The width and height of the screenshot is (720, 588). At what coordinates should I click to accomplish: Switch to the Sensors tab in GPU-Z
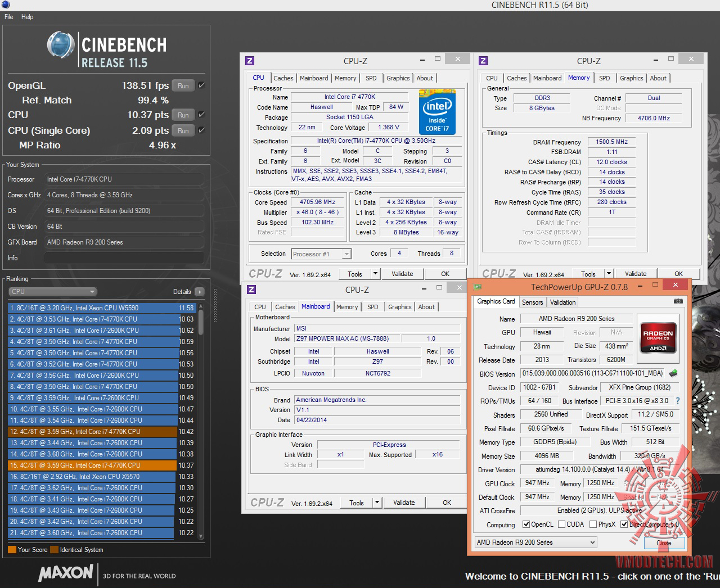click(x=533, y=302)
